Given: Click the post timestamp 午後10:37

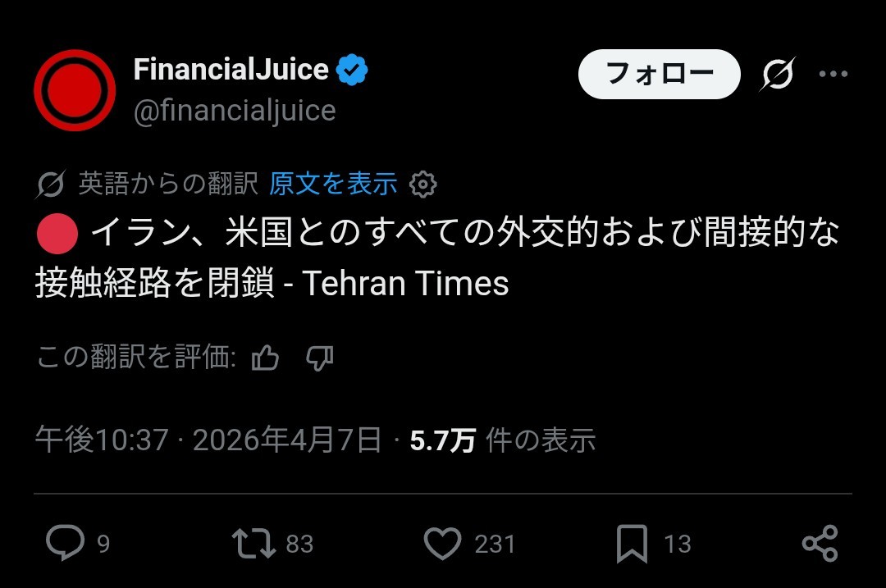Looking at the screenshot, I should click(x=102, y=441).
